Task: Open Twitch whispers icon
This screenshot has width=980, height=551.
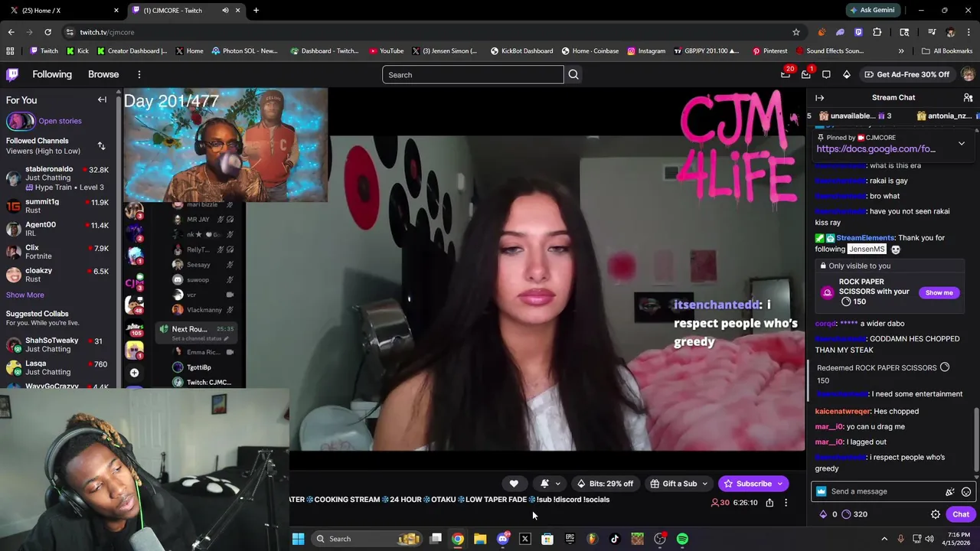Action: coord(826,74)
